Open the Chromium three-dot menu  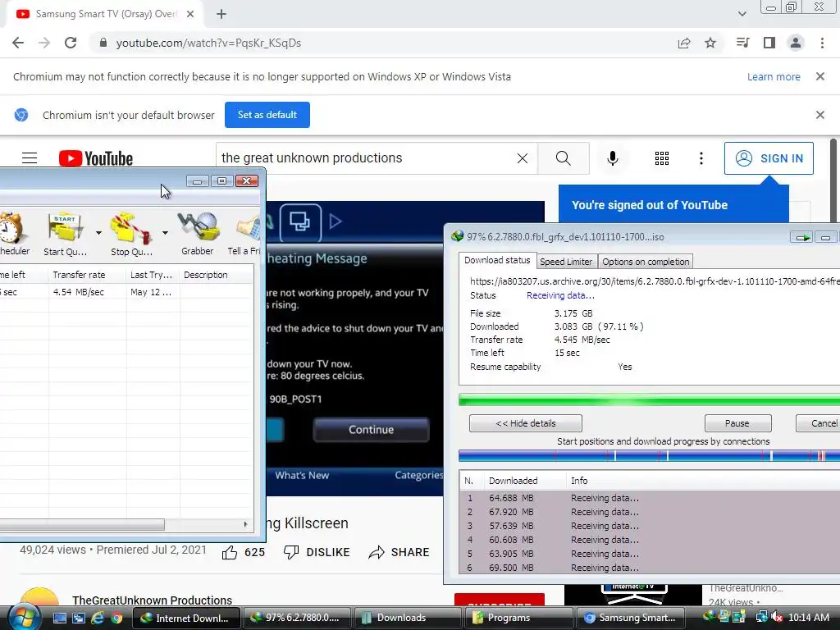[x=822, y=43]
